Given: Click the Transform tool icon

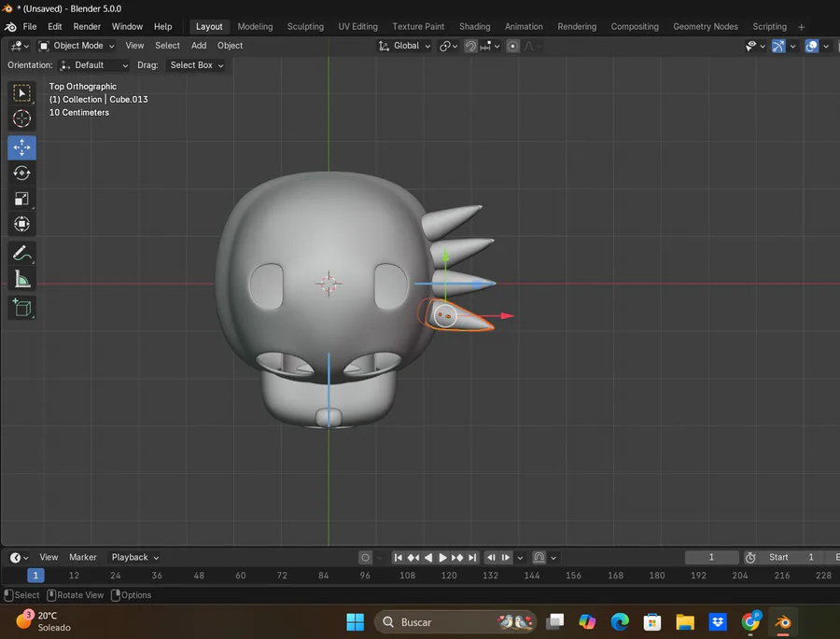Looking at the screenshot, I should coord(22,224).
